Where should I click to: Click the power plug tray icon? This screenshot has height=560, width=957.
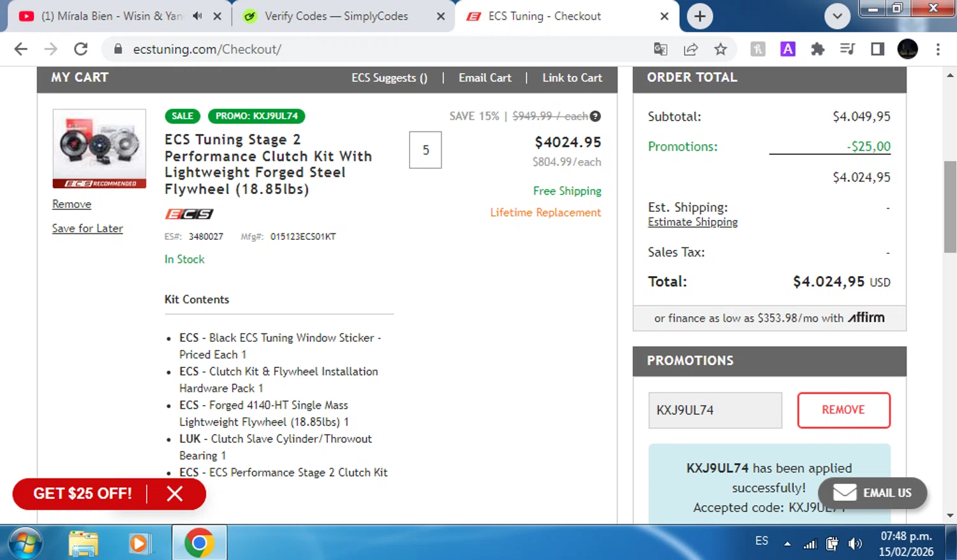[832, 544]
